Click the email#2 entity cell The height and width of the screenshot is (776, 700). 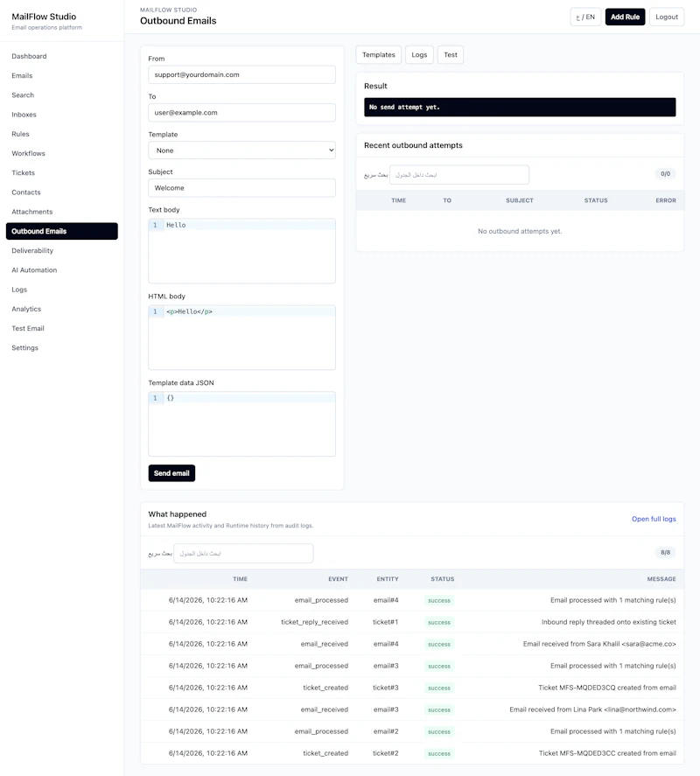386,731
